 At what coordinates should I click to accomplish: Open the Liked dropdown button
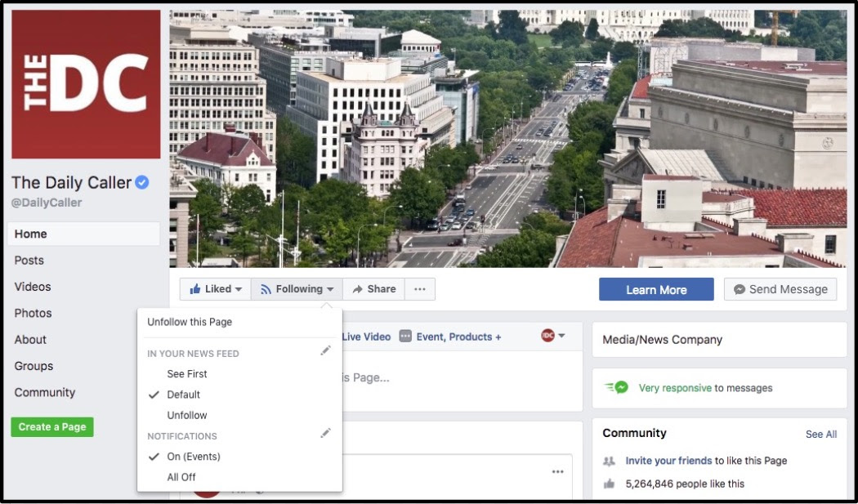pyautogui.click(x=216, y=289)
